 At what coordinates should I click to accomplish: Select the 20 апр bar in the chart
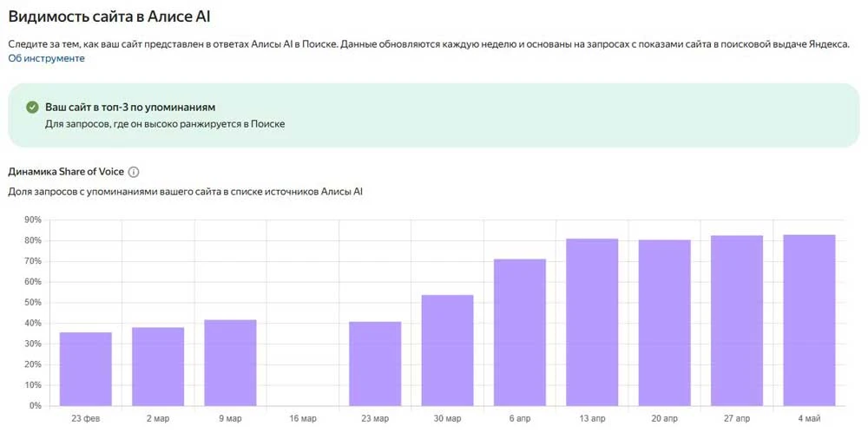[x=664, y=323]
